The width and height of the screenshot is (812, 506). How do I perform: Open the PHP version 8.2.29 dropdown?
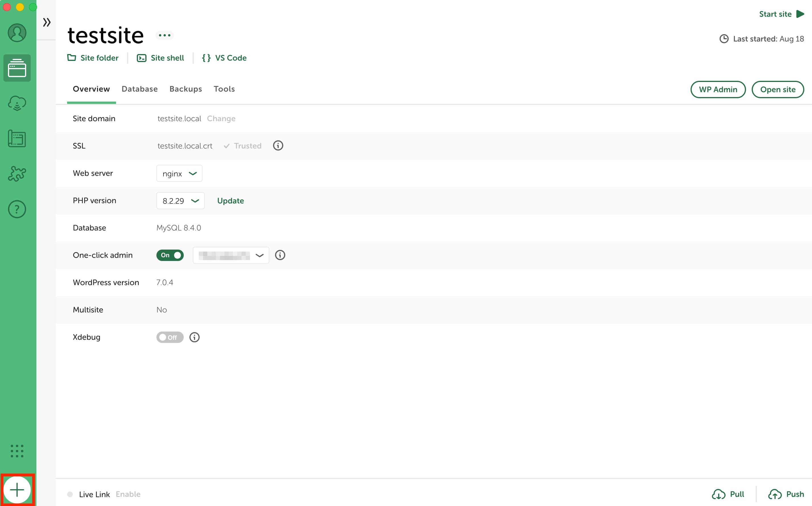[180, 201]
